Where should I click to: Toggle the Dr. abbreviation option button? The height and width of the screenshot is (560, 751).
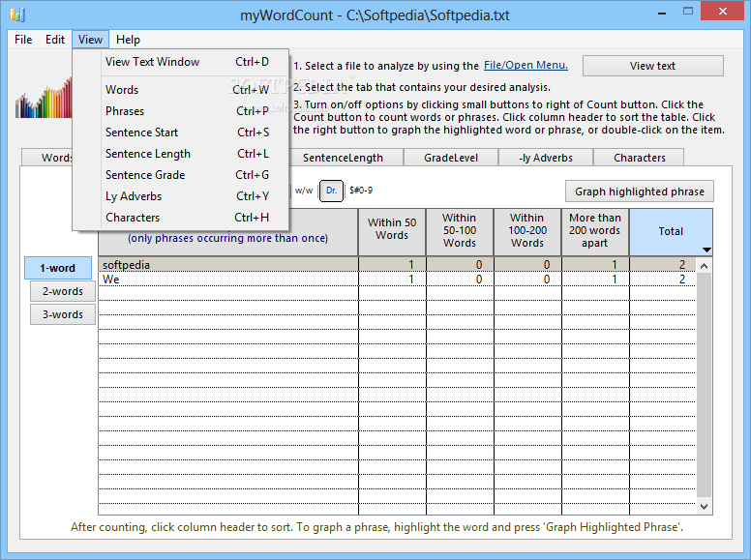(x=331, y=191)
